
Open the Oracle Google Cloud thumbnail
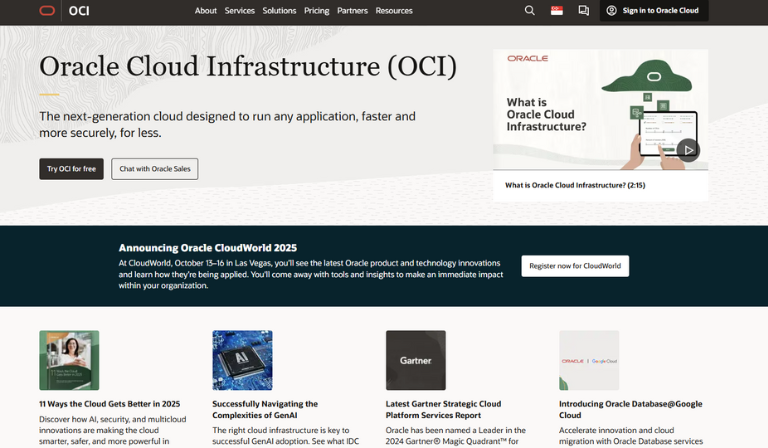[589, 360]
